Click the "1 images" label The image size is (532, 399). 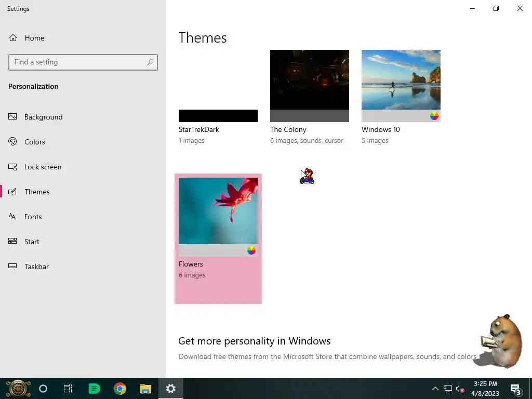click(x=192, y=140)
